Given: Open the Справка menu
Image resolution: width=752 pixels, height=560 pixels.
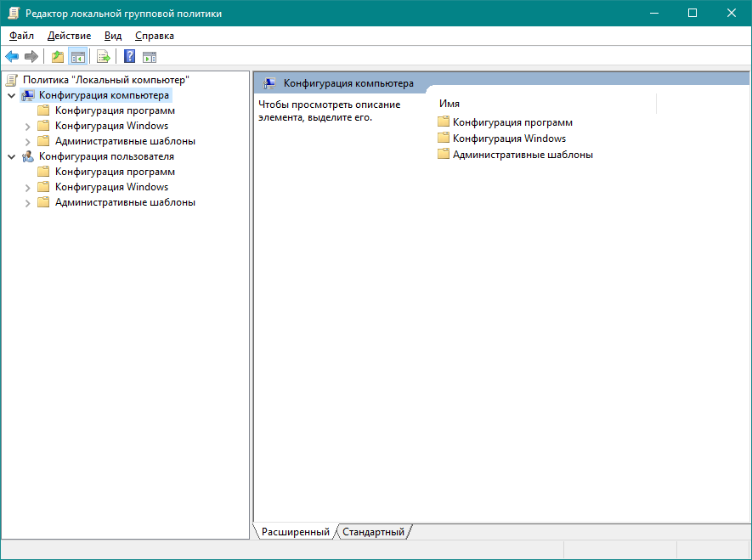Looking at the screenshot, I should 155,36.
